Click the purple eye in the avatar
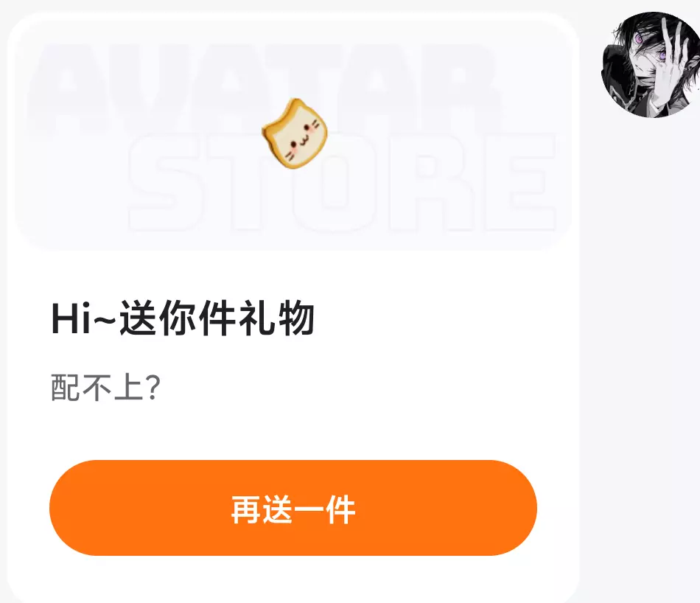The height and width of the screenshot is (603, 700). click(x=640, y=39)
